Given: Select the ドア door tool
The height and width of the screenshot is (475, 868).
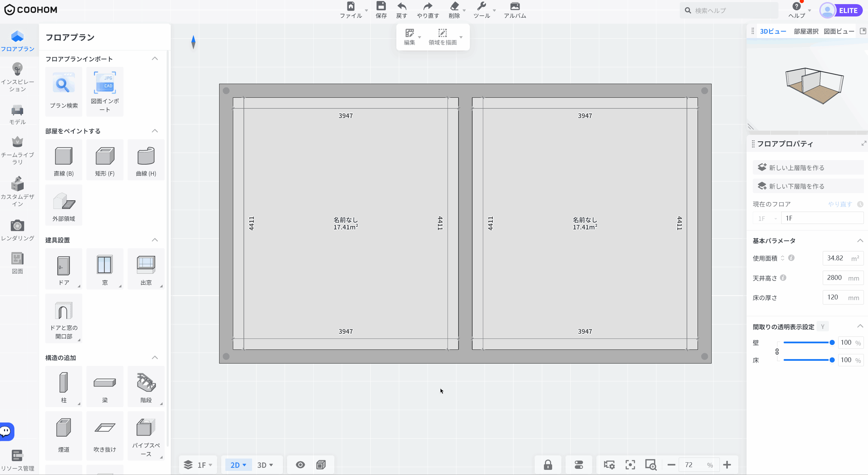Looking at the screenshot, I should pos(64,269).
